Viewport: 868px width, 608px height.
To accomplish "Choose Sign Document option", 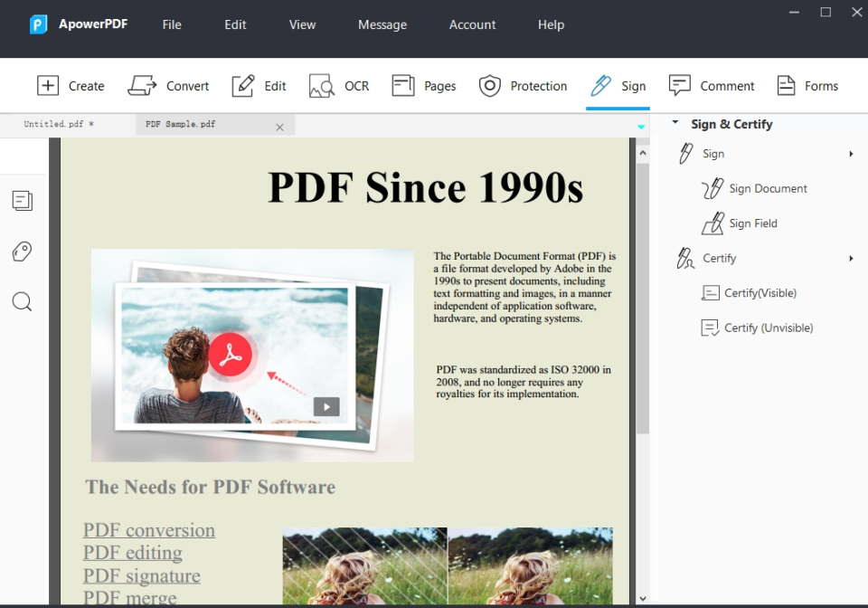I will coord(766,188).
